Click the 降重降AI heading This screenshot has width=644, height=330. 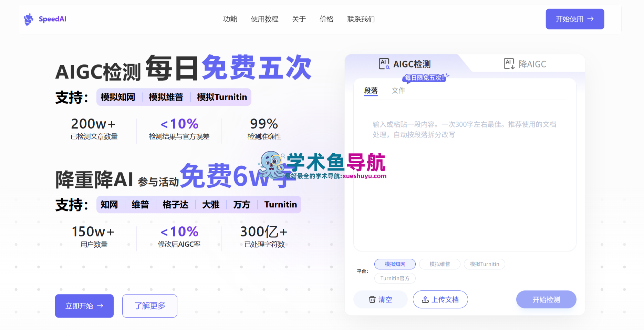pyautogui.click(x=94, y=179)
